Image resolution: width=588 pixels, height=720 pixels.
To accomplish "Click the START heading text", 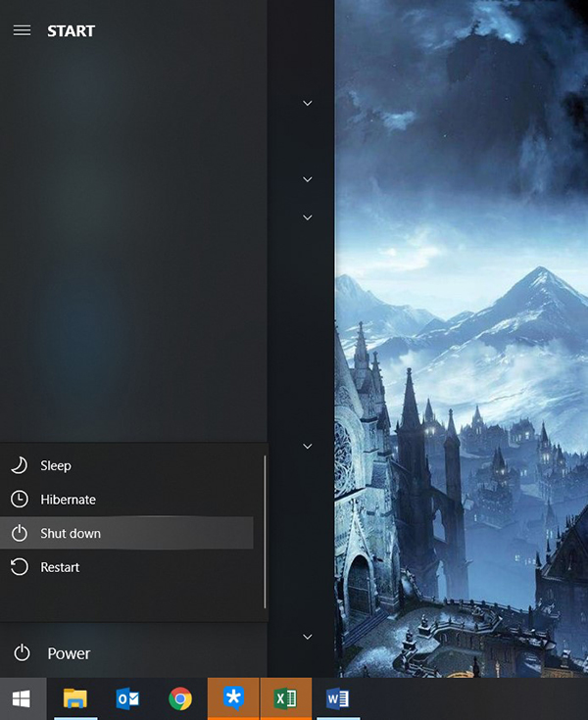I will pyautogui.click(x=72, y=30).
